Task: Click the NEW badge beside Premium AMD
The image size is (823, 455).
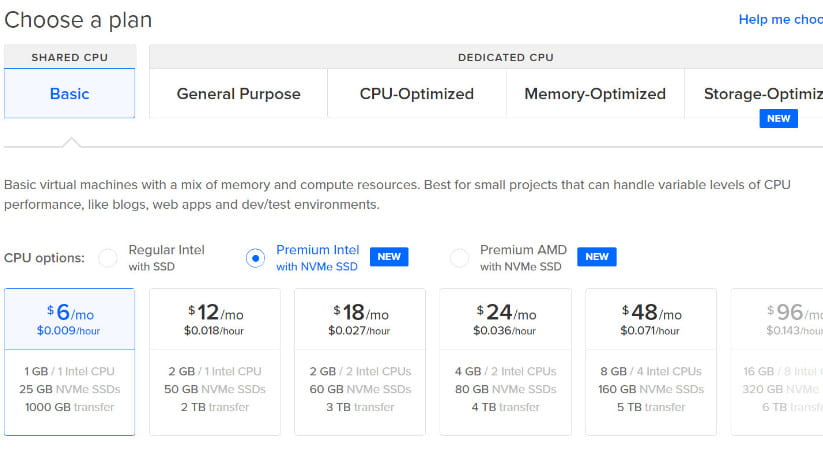Action: 597,257
